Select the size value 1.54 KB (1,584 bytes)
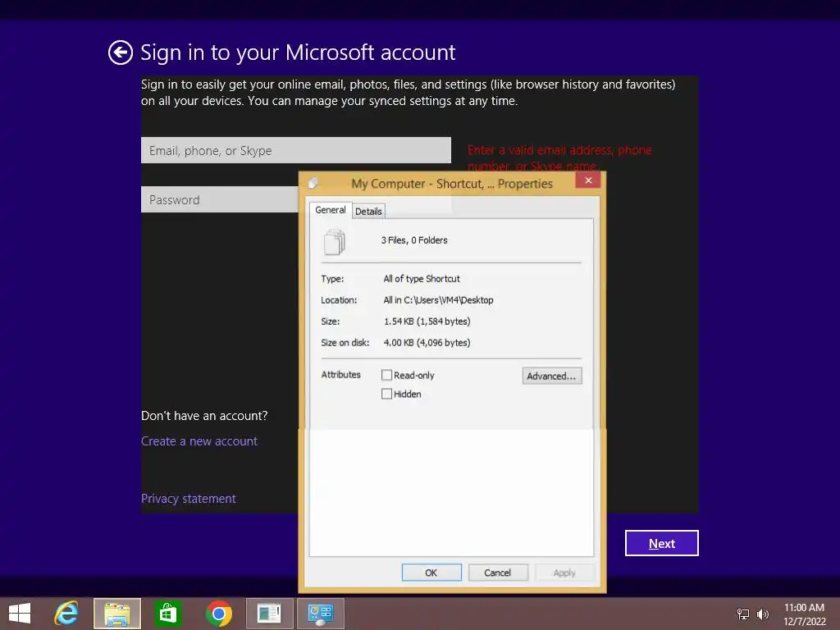This screenshot has height=630, width=840. pyautogui.click(x=427, y=322)
